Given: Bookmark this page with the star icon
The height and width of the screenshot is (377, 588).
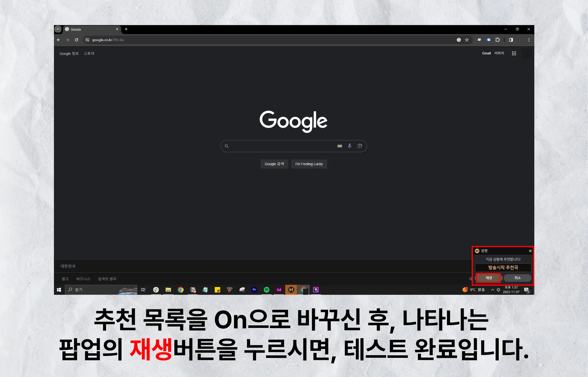Looking at the screenshot, I should [467, 40].
